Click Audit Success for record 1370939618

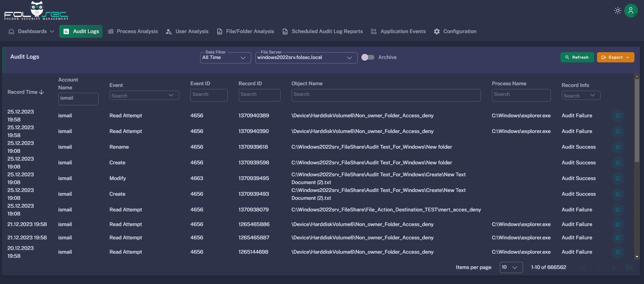click(x=579, y=147)
